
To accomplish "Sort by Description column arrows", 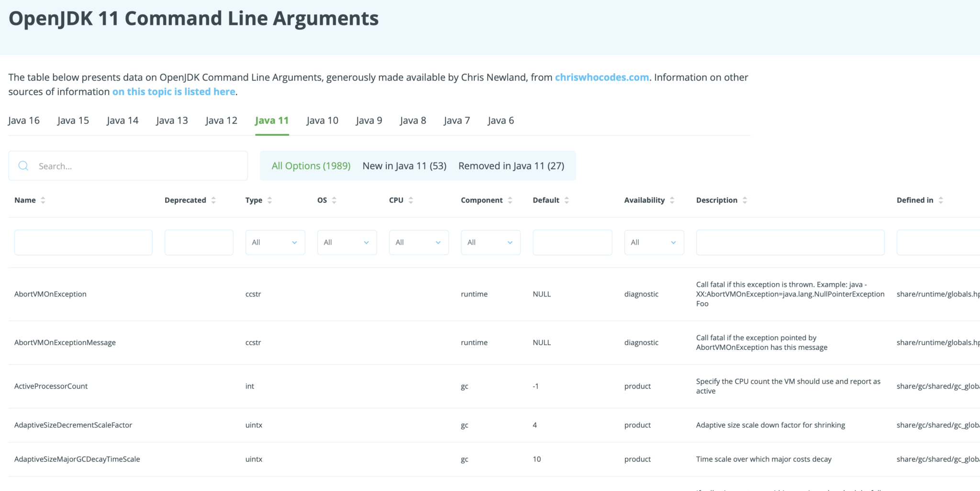I will pos(745,200).
